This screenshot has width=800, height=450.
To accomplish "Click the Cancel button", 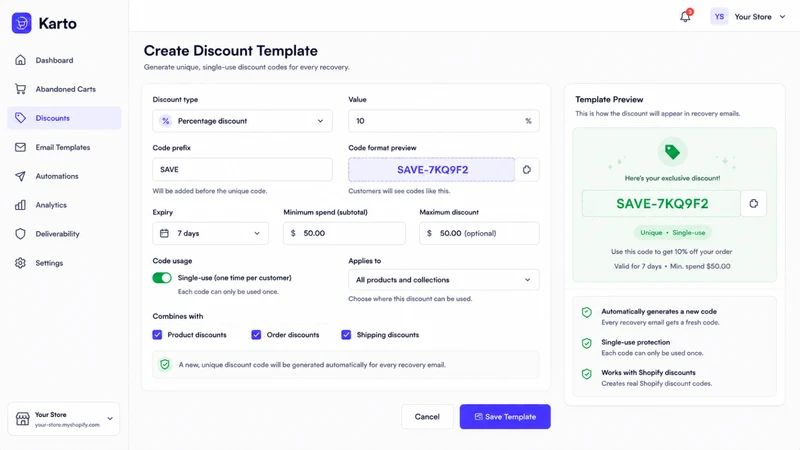I will pyautogui.click(x=427, y=417).
